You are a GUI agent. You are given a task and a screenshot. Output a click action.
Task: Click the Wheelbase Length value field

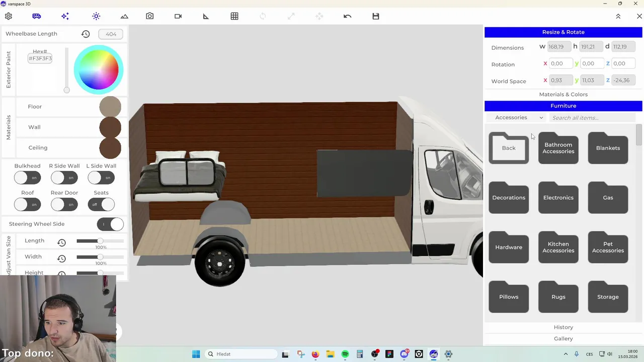pyautogui.click(x=111, y=34)
